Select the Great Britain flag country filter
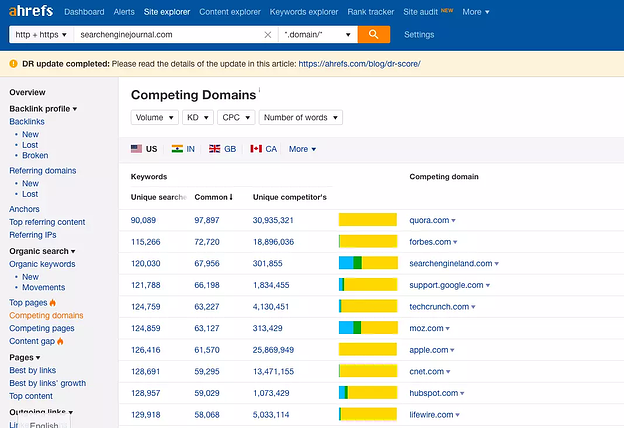624x428 pixels. (222, 149)
